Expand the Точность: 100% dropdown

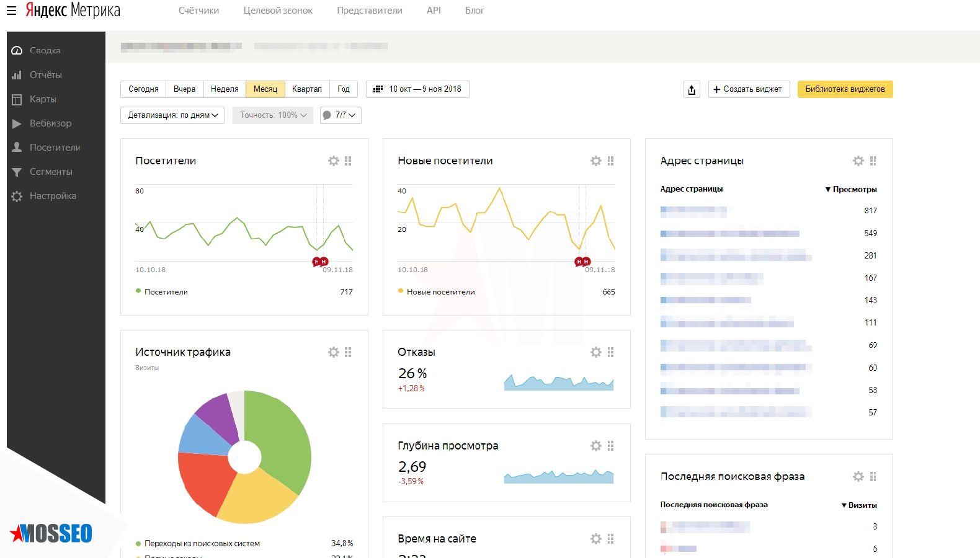click(x=273, y=115)
